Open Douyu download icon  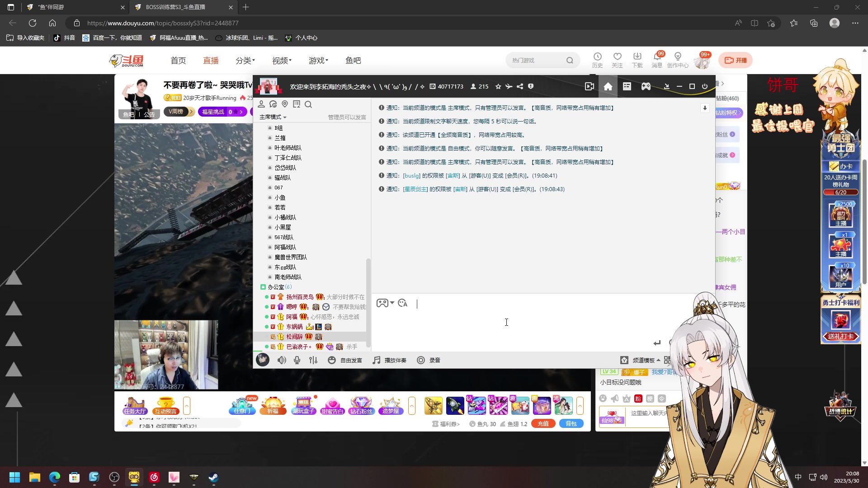(x=637, y=60)
